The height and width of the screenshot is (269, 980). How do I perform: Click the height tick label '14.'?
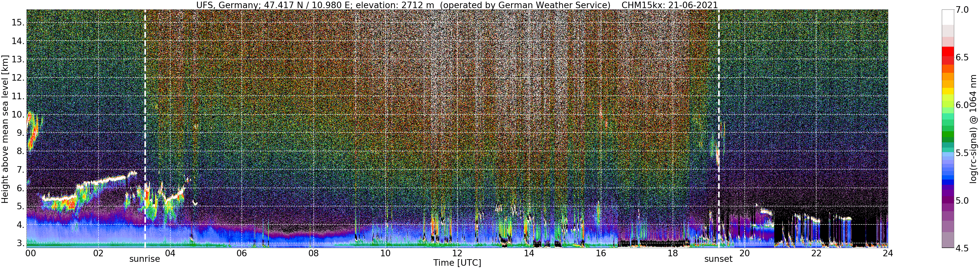[x=18, y=41]
